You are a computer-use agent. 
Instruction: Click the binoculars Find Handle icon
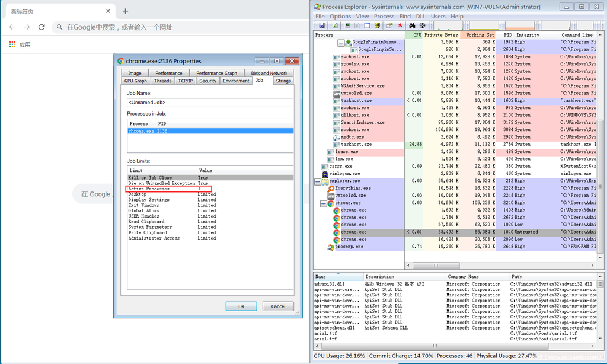coord(411,25)
